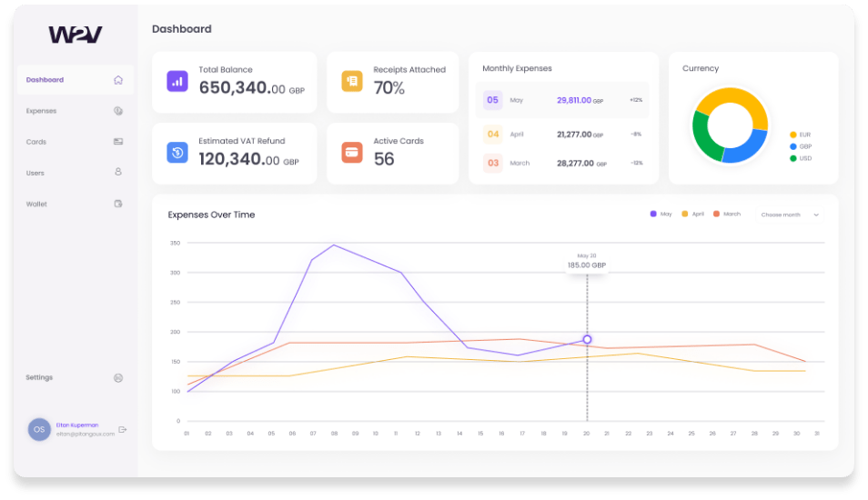Click the 05 May month badge
868x500 pixels.
point(492,100)
